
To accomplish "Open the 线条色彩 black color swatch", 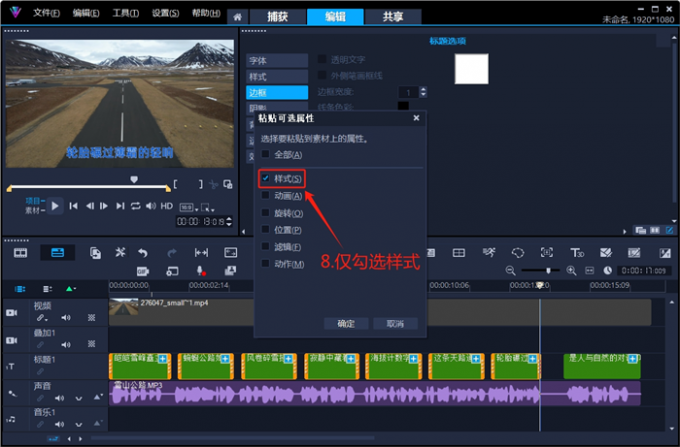I will [x=403, y=105].
